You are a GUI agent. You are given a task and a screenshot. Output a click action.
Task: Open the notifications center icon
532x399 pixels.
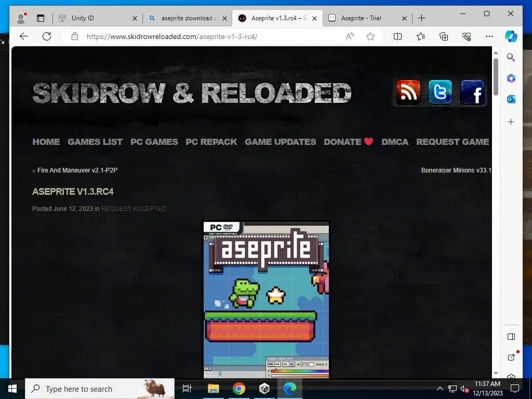coord(515,389)
